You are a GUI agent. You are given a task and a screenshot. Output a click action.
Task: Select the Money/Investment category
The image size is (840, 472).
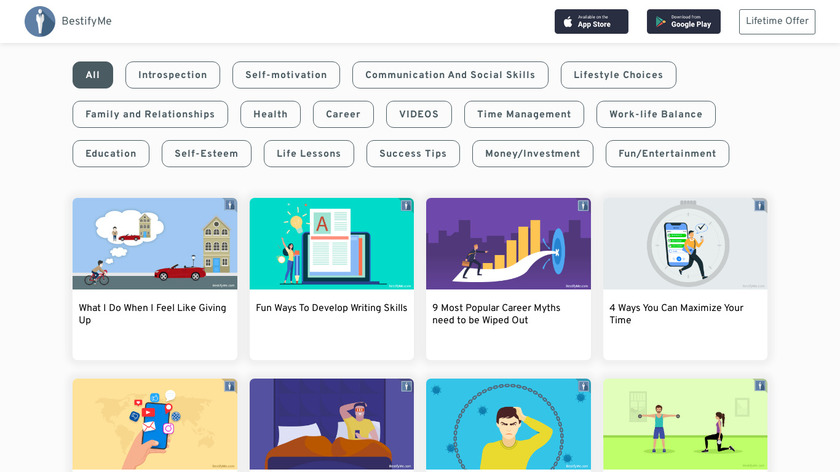533,153
